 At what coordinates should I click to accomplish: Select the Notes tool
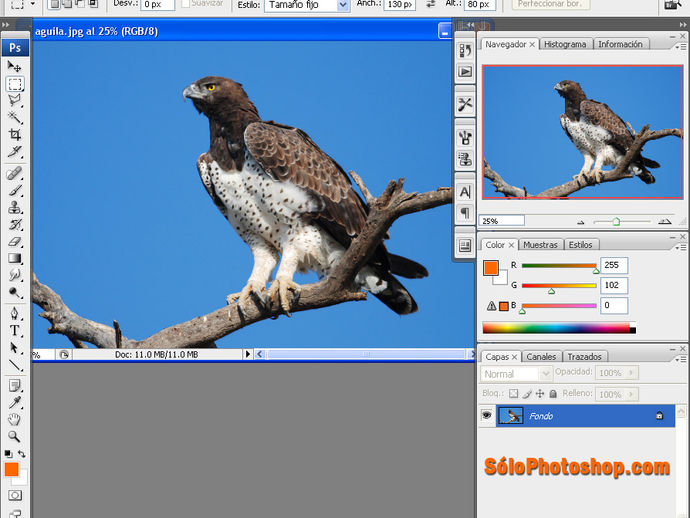(15, 386)
